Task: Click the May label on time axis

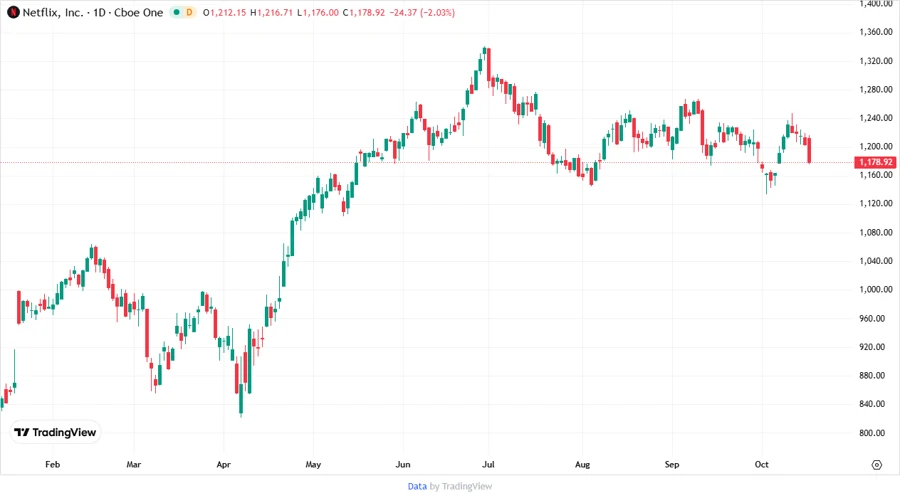Action: [313, 464]
